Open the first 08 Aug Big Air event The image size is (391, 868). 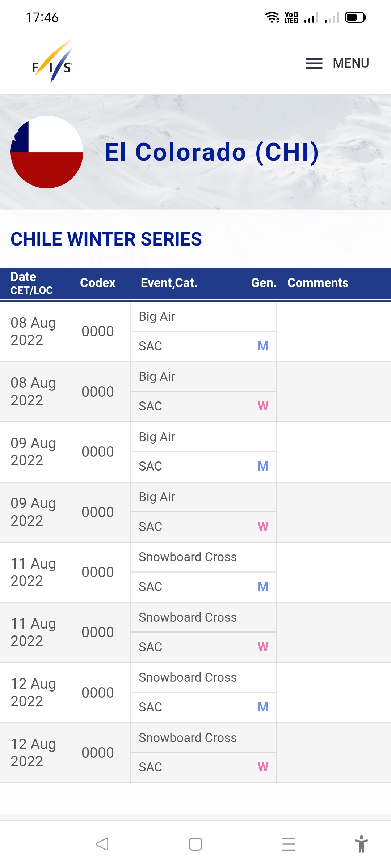157,317
